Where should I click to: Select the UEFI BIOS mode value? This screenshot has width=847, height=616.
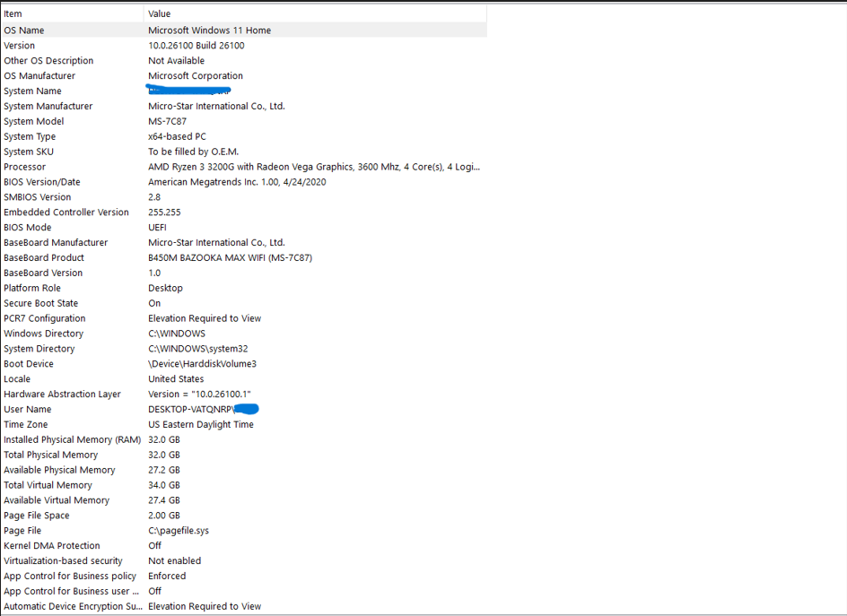click(157, 227)
